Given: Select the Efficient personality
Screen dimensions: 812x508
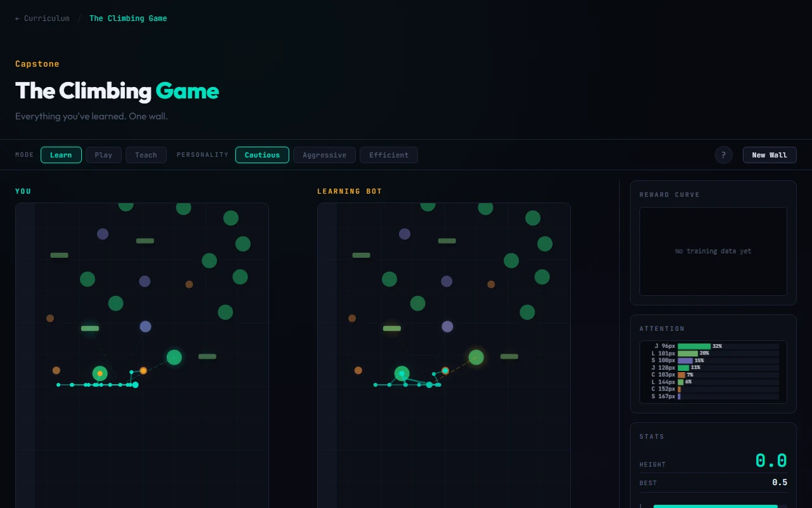Looking at the screenshot, I should pyautogui.click(x=389, y=155).
